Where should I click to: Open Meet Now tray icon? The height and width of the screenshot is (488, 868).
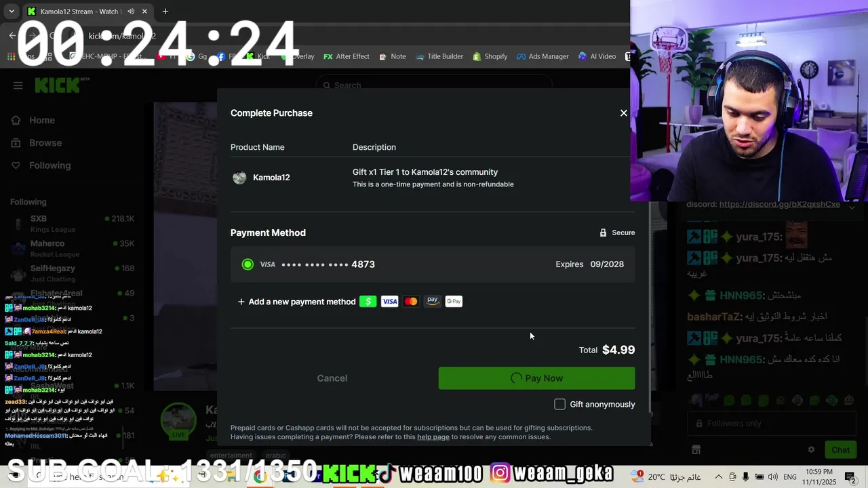point(732,477)
